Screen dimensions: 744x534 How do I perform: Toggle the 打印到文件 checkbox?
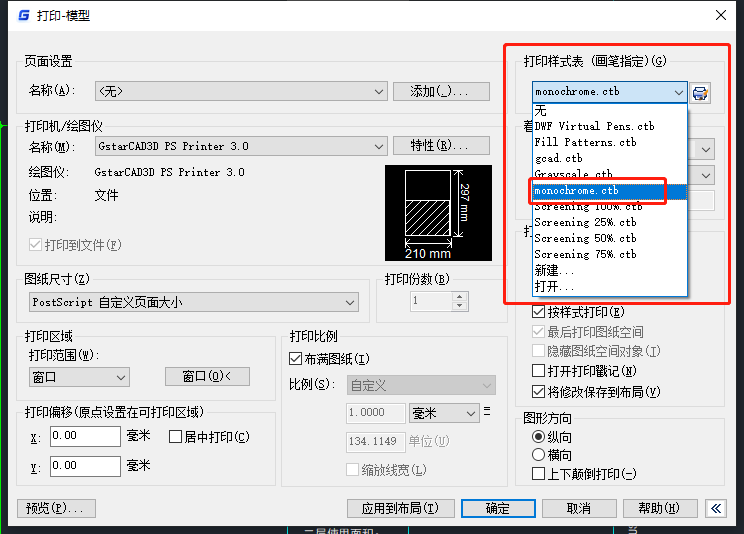(35, 245)
